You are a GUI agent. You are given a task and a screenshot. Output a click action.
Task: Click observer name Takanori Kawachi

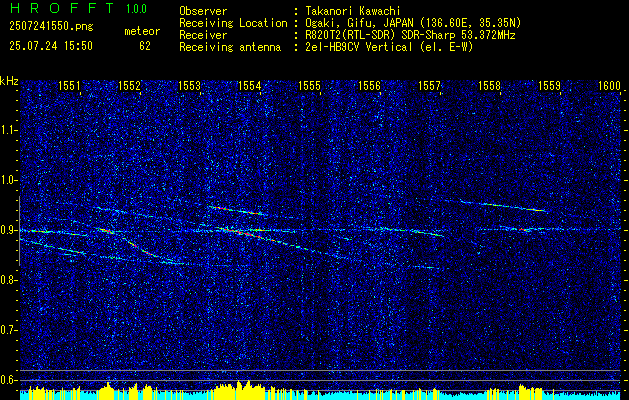[353, 11]
